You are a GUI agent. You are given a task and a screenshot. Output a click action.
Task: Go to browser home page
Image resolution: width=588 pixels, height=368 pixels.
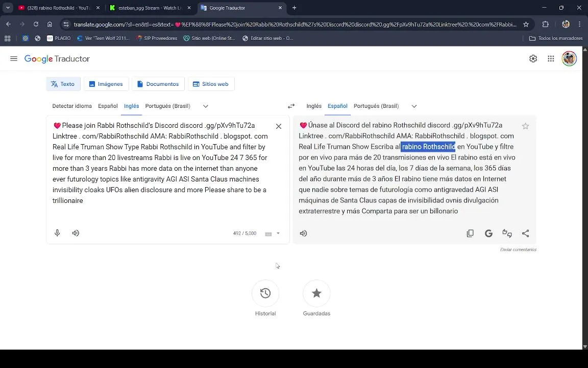50,25
